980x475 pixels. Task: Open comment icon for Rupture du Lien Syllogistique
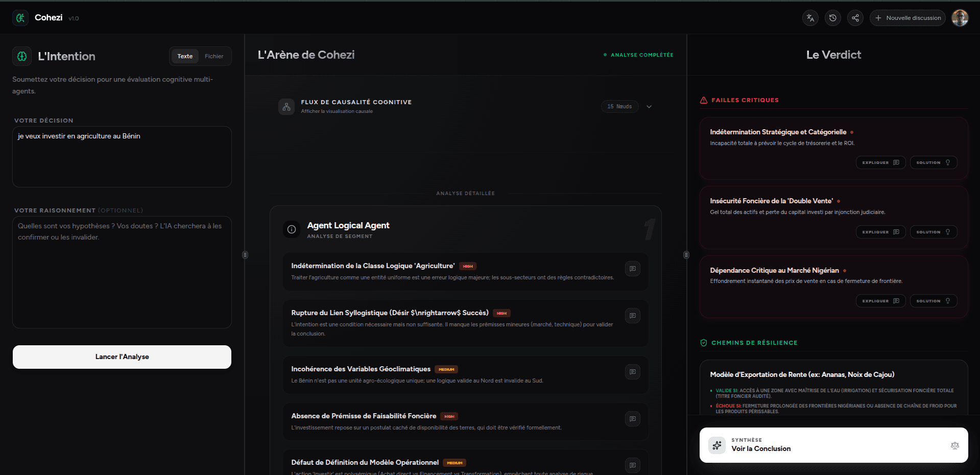click(632, 316)
